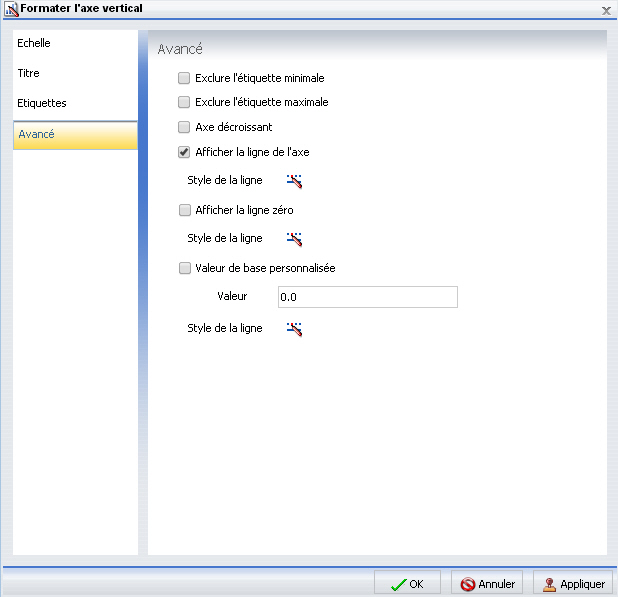The width and height of the screenshot is (618, 597).
Task: Toggle 'Valeur de base personnalisée' checkbox
Action: point(184,268)
